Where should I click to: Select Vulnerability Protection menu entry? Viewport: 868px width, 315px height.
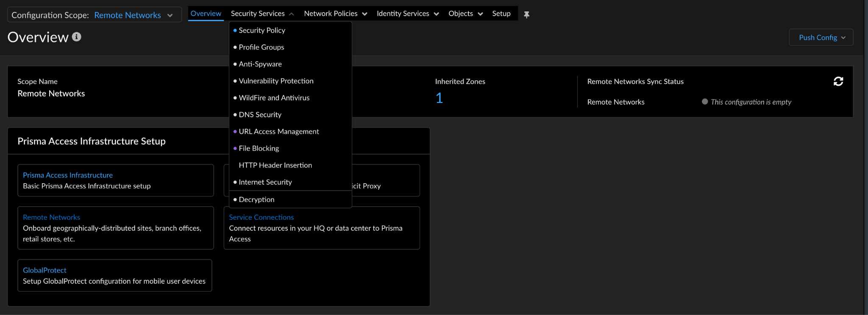point(290,81)
